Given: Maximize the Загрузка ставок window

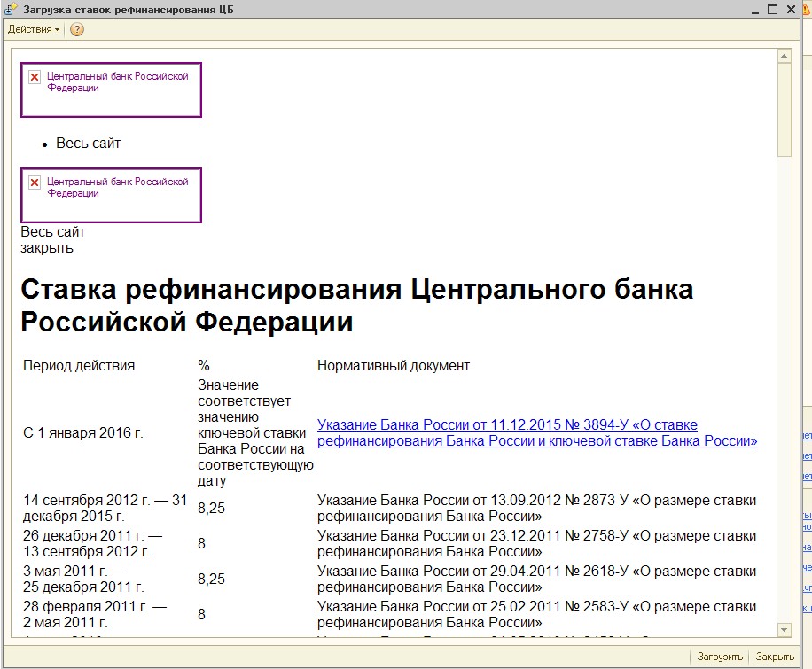Looking at the screenshot, I should [773, 10].
